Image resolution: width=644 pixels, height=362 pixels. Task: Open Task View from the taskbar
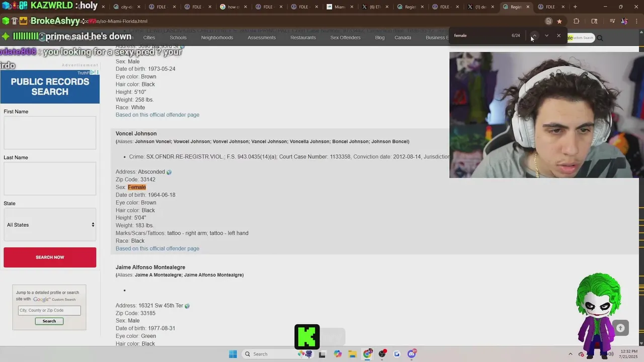tap(322, 354)
